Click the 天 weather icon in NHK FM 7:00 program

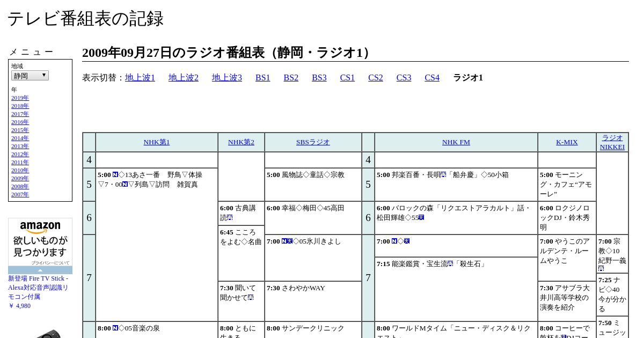407,241
